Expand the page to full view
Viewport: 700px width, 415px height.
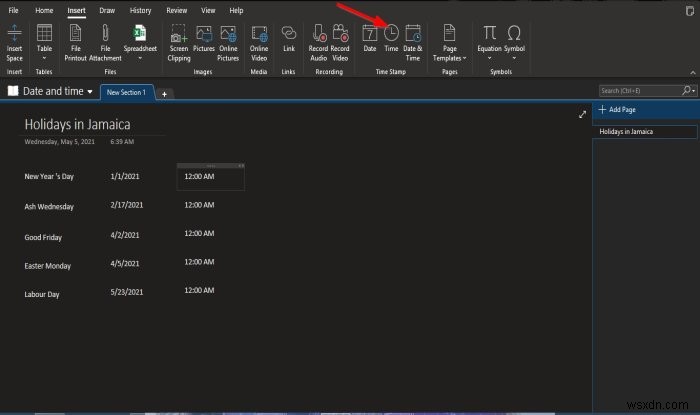point(582,115)
